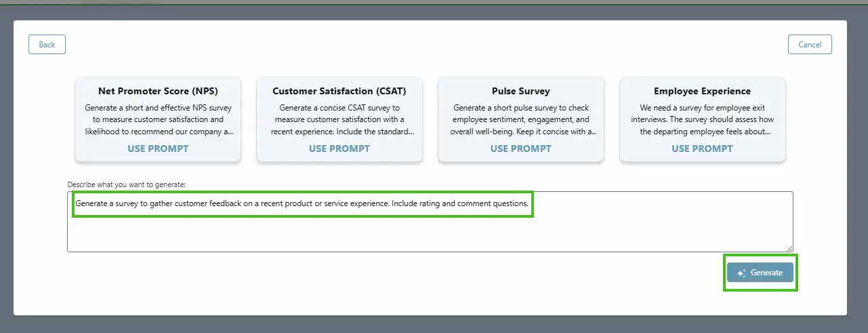The image size is (868, 333).
Task: Click USE PROMPT under Customer Satisfaction
Action: click(x=339, y=149)
